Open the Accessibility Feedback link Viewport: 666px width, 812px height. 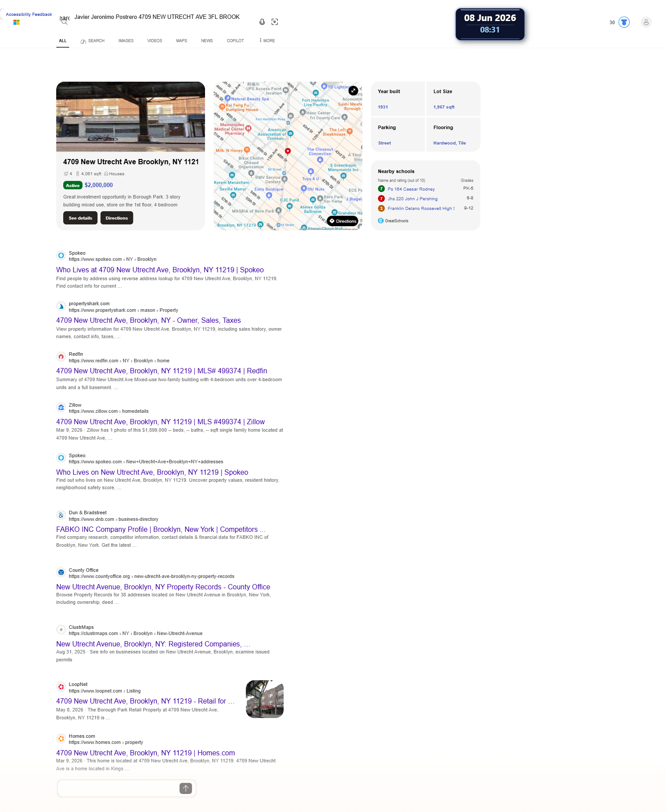[x=29, y=14]
